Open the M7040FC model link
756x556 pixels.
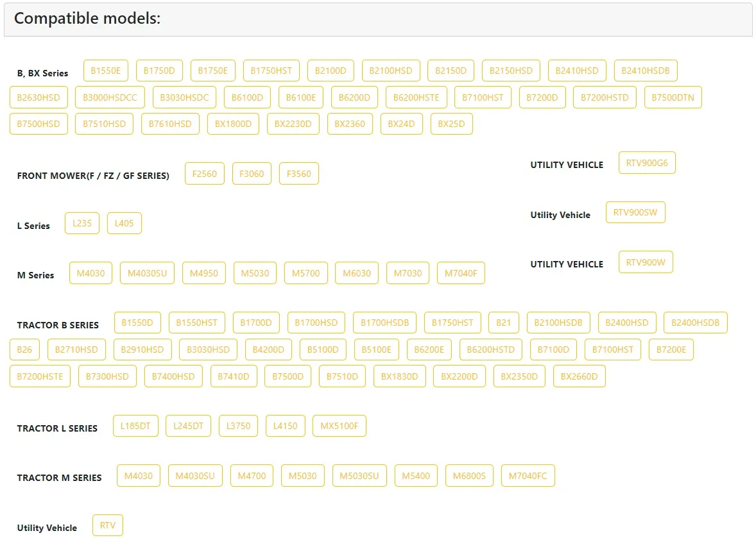[x=528, y=476]
